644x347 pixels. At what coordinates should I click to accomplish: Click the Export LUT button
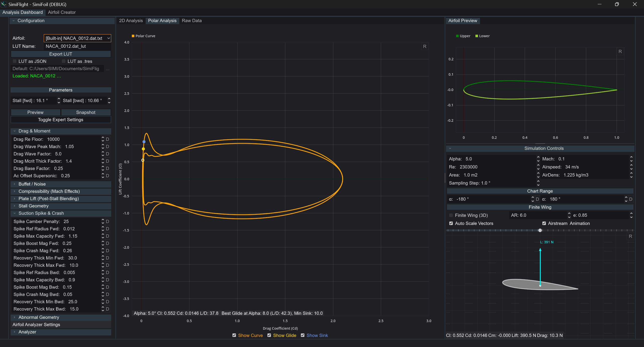pos(61,54)
